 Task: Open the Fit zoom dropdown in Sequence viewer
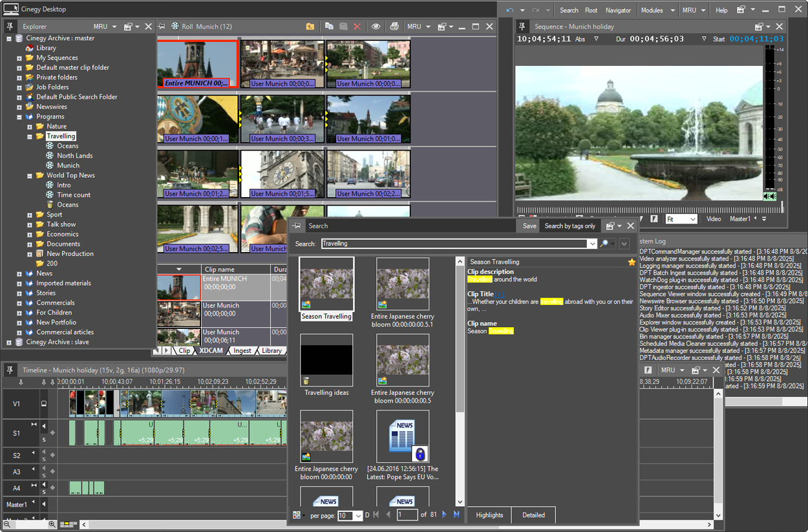coord(693,219)
